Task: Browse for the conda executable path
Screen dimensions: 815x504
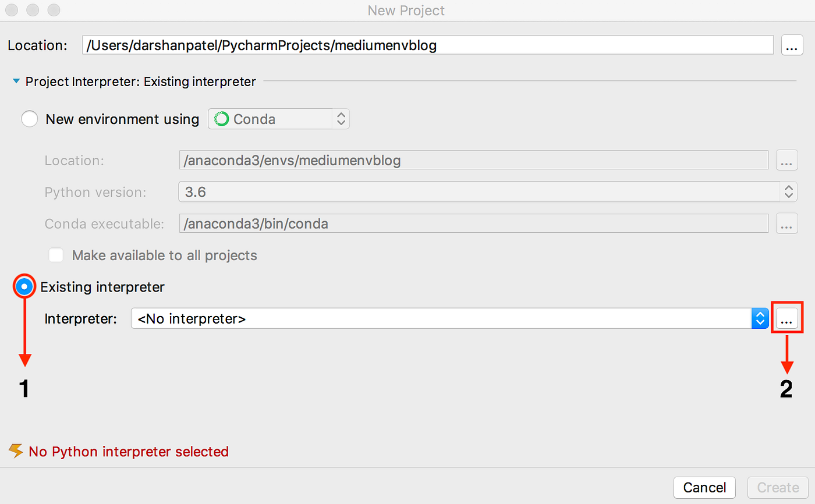Action: click(x=786, y=223)
